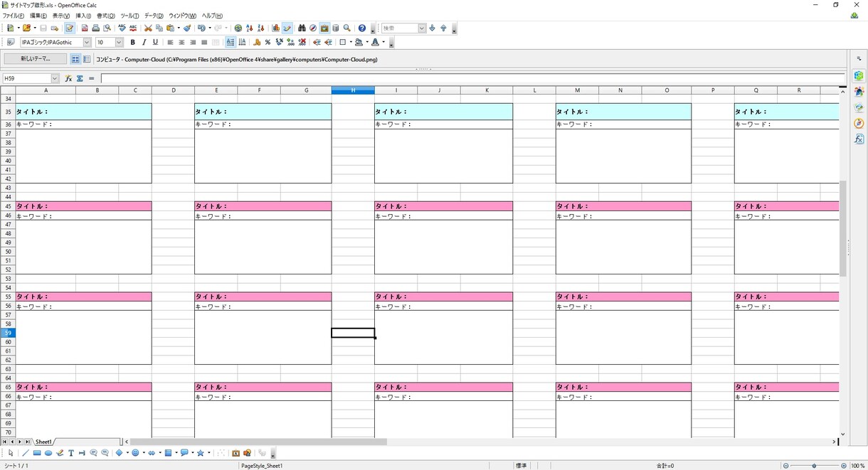Viewport: 868px width, 470px height.
Task: Open the Find & Replace binoculars icon
Action: [302, 28]
